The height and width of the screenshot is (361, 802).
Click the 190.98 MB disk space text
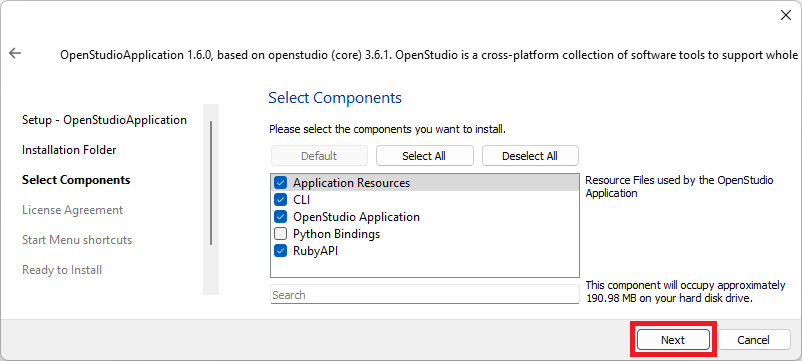coord(685,291)
